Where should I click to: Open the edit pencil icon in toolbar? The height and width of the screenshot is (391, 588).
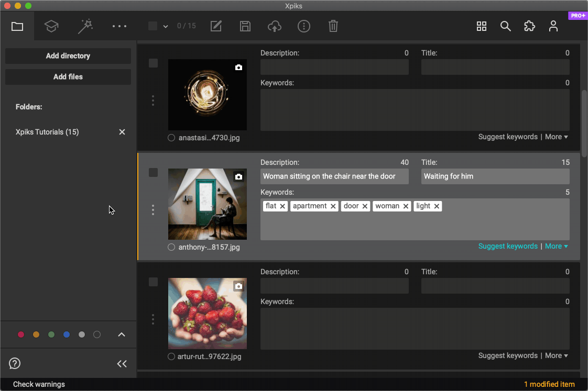tap(216, 26)
